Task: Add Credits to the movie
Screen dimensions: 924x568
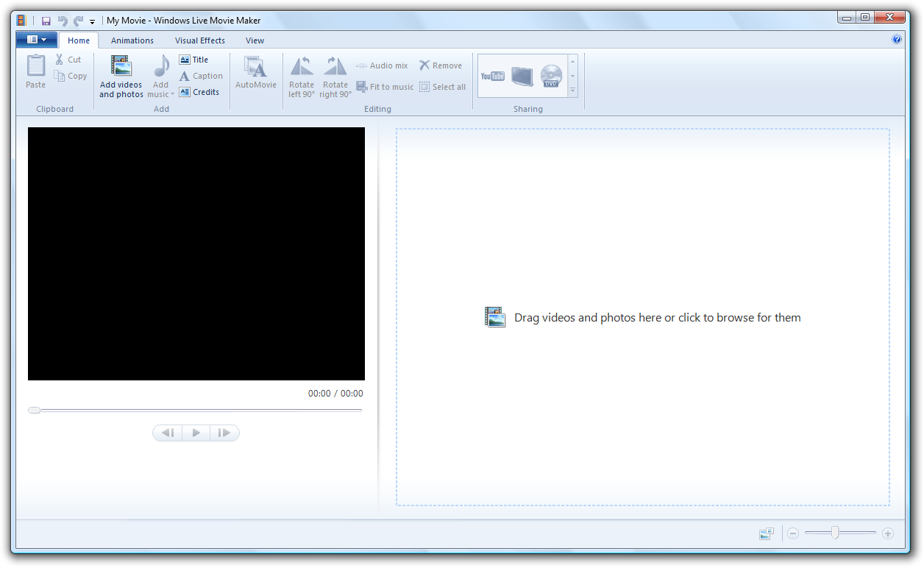Action: pyautogui.click(x=199, y=92)
